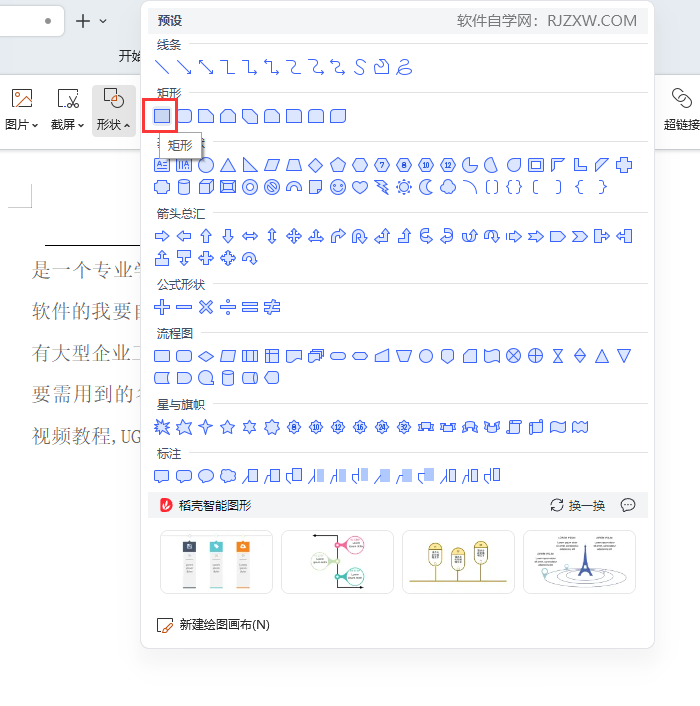The image size is (700, 706).
Task: Click 新建绘图画布(N)
Action: pyautogui.click(x=213, y=625)
